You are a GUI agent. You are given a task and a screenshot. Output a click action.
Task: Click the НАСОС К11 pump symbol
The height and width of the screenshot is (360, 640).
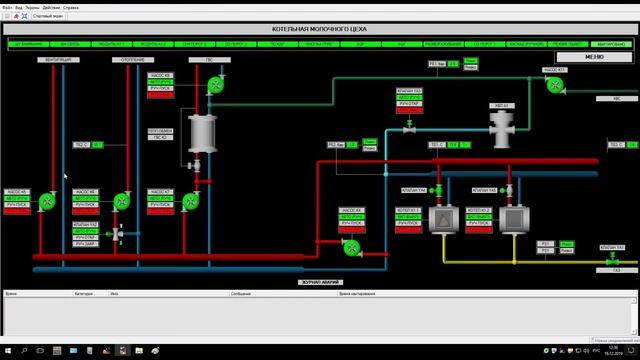click(555, 85)
